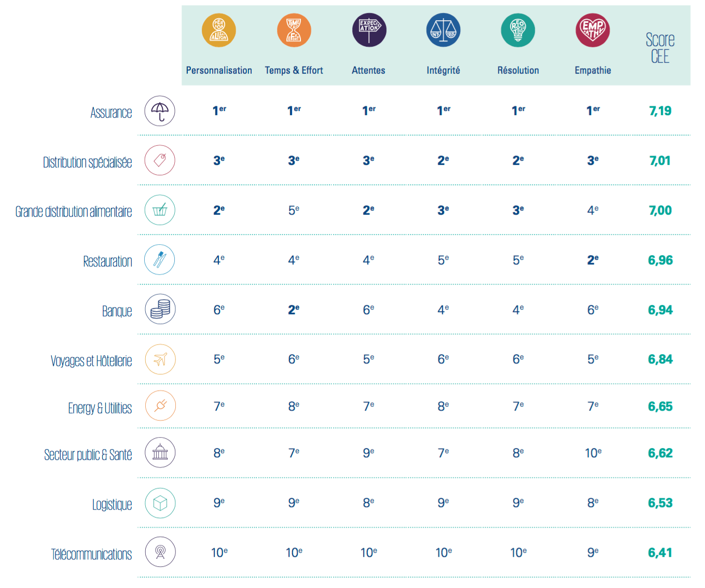The image size is (705, 588).
Task: Select the Résolution lightbulb icon
Action: point(518,30)
